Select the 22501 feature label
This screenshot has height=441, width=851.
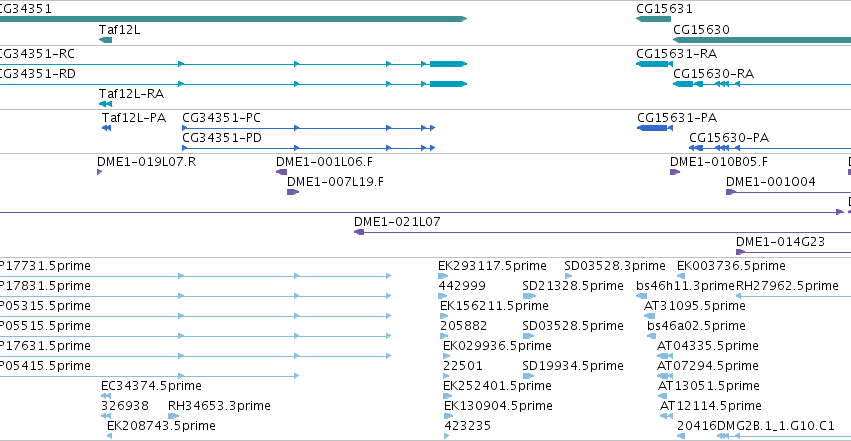click(x=462, y=366)
